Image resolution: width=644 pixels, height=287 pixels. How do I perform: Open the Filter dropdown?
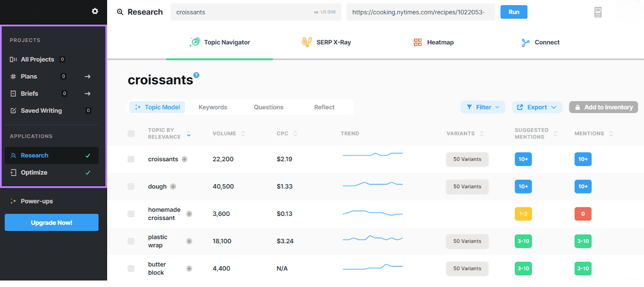pyautogui.click(x=483, y=107)
